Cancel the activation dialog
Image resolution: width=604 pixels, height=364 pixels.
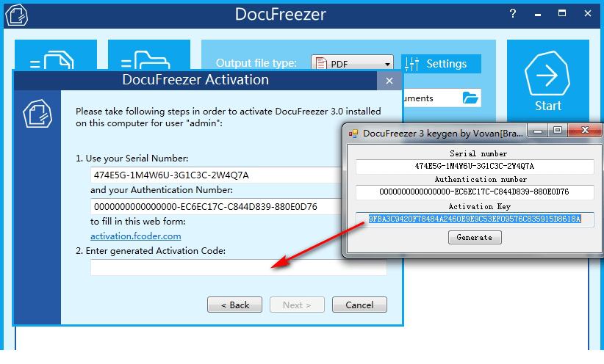tap(359, 305)
